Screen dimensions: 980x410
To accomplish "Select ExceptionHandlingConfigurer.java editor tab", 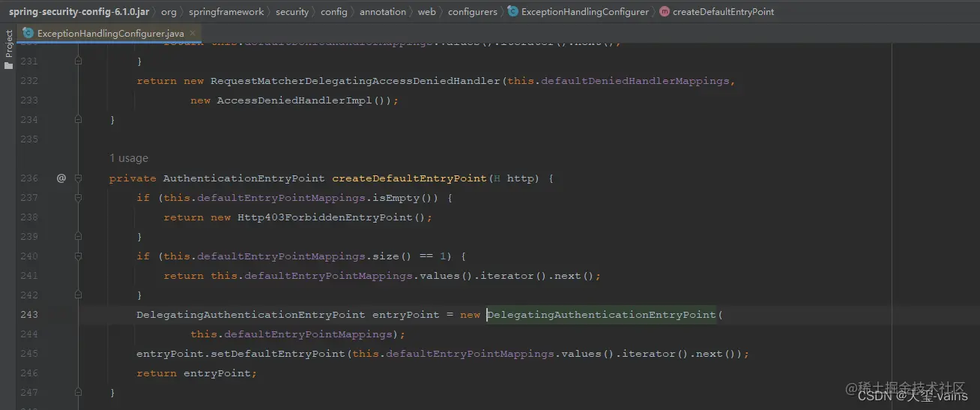I will 110,34.
